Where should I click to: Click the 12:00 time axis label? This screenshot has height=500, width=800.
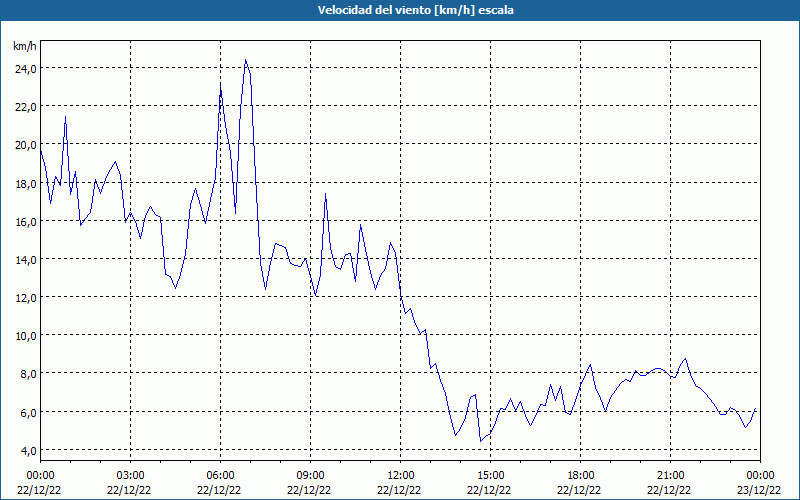[x=401, y=476]
